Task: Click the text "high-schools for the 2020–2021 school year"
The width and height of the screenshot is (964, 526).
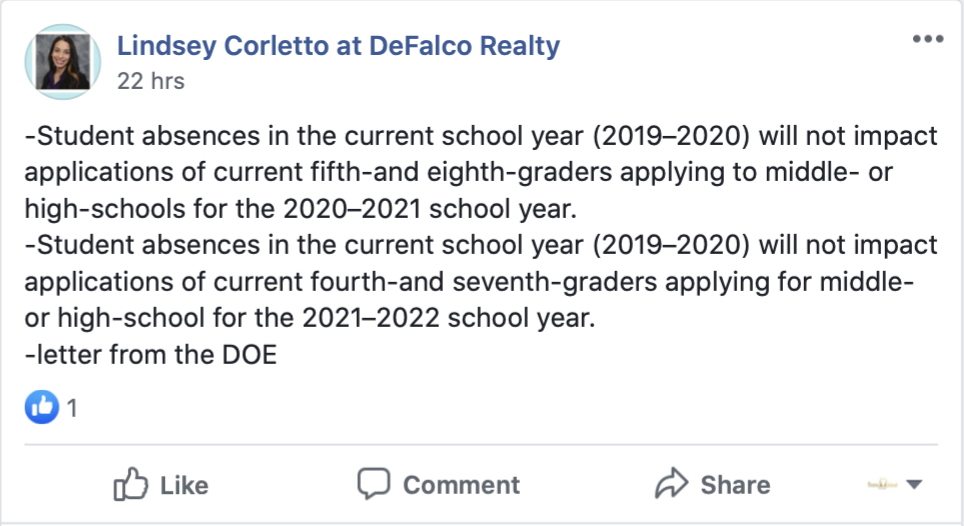Action: (x=300, y=209)
